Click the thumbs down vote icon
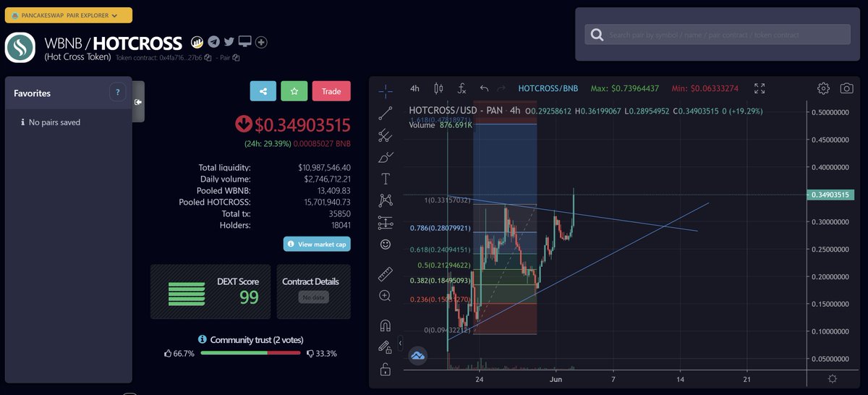The width and height of the screenshot is (868, 395). 311,354
